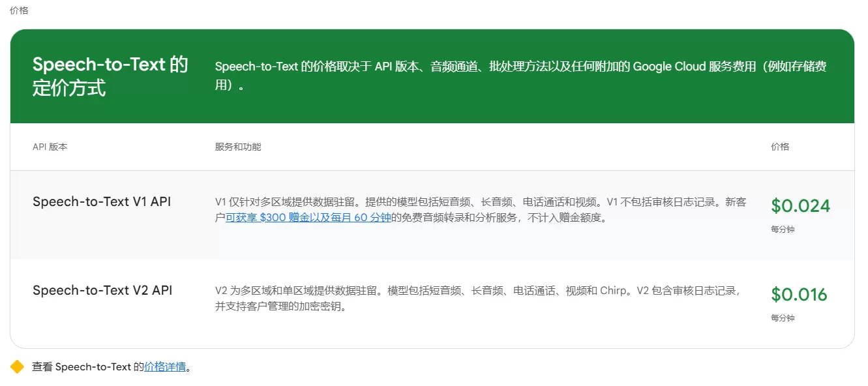The width and height of the screenshot is (868, 386).
Task: Click the Speech-to-Text 的定价方式 heading
Action: pos(110,76)
